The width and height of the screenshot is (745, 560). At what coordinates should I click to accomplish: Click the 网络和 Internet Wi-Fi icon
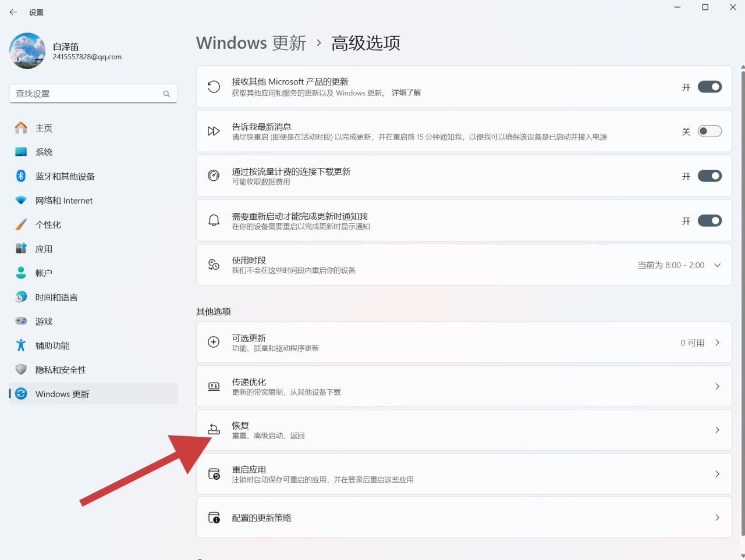click(21, 201)
